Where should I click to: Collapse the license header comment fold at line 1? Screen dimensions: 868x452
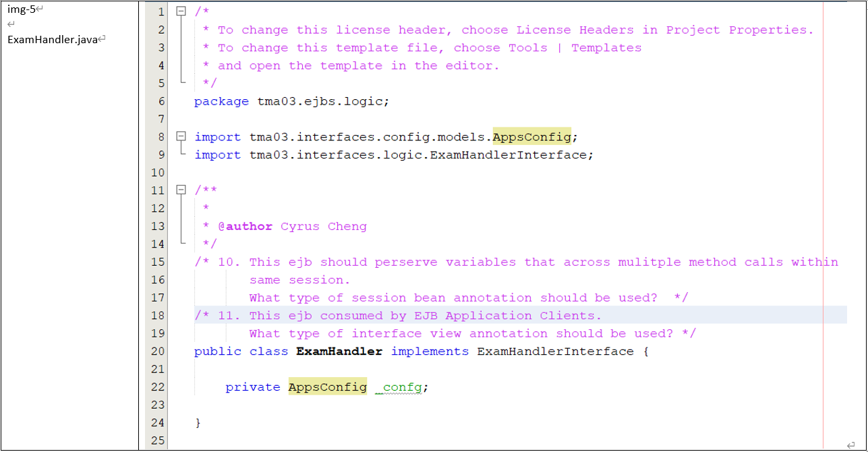(x=180, y=11)
